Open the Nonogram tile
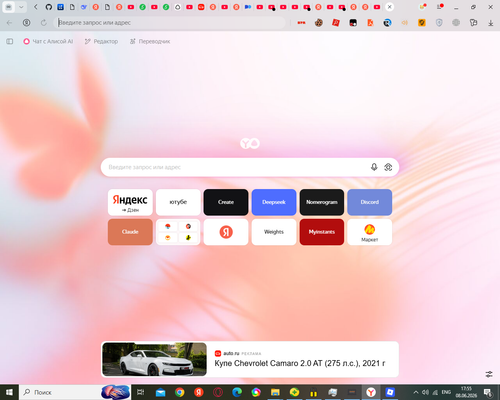 (x=322, y=202)
